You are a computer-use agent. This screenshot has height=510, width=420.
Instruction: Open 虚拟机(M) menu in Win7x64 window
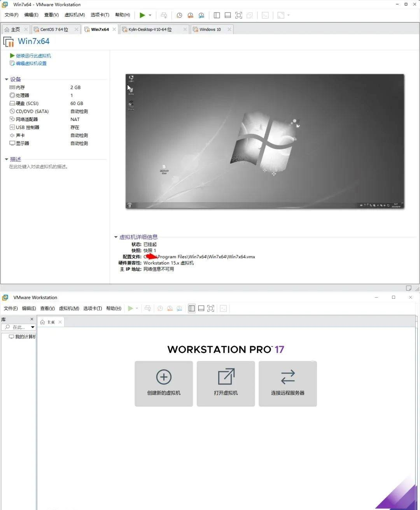tap(75, 15)
